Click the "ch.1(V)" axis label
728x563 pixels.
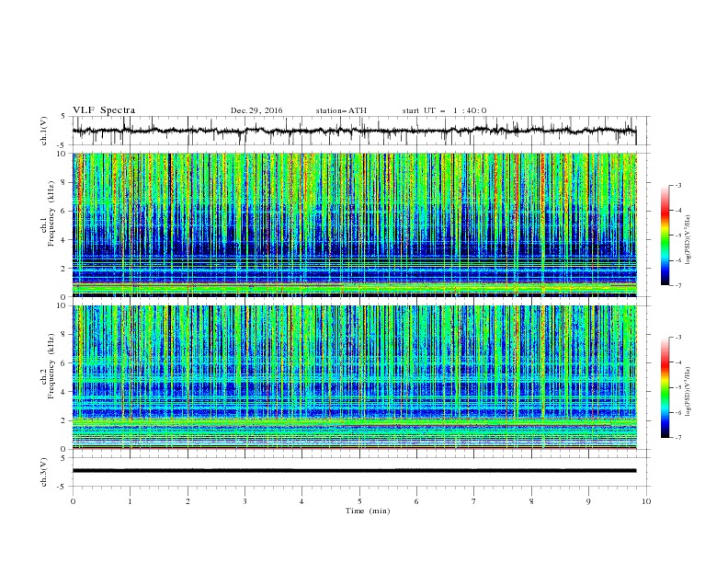[x=44, y=131]
